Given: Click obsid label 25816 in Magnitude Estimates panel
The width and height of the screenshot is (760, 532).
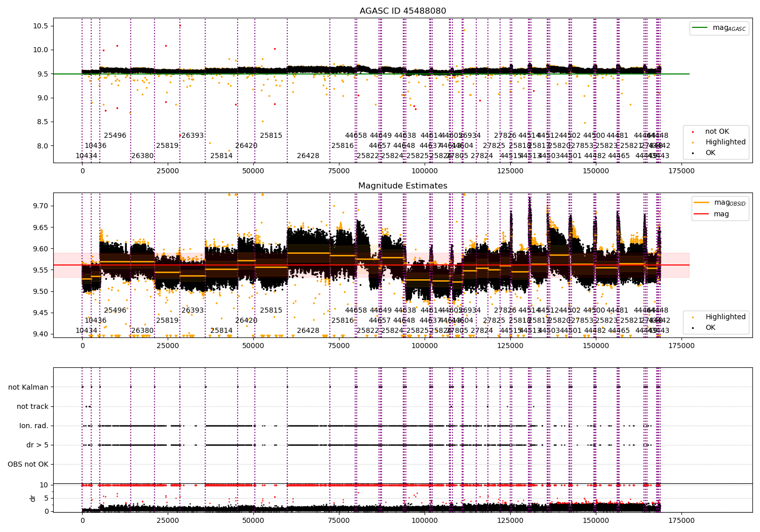Looking at the screenshot, I should pyautogui.click(x=343, y=321).
